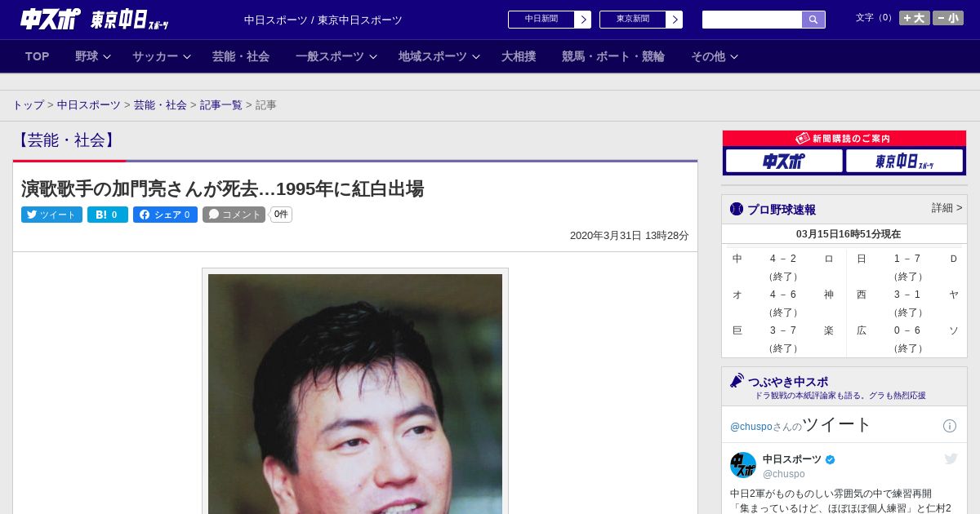Open 詳細 link in プロ野球速報
Viewport: 980px width, 514px height.
(x=947, y=208)
